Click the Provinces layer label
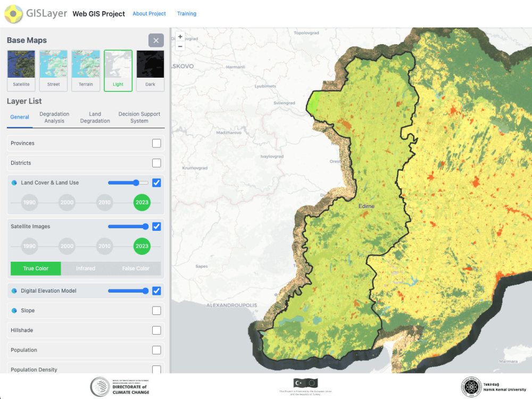Screen dimensions: 532x399 click(22, 143)
